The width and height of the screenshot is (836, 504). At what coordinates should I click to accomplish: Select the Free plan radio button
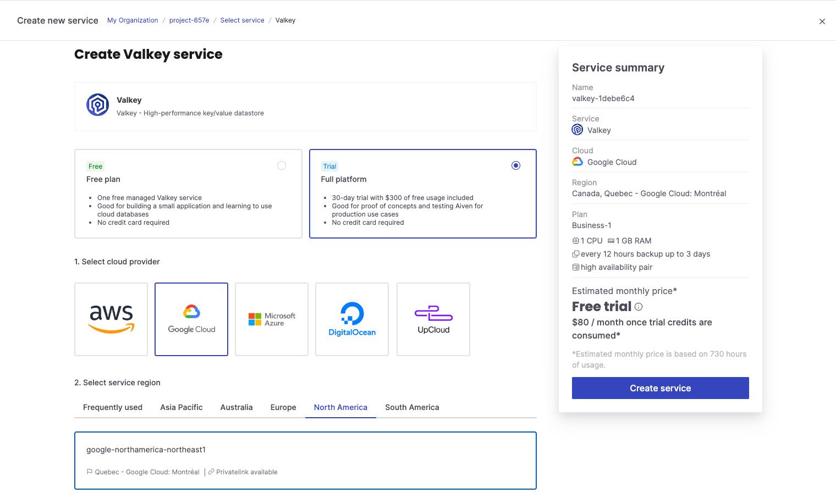coord(282,165)
